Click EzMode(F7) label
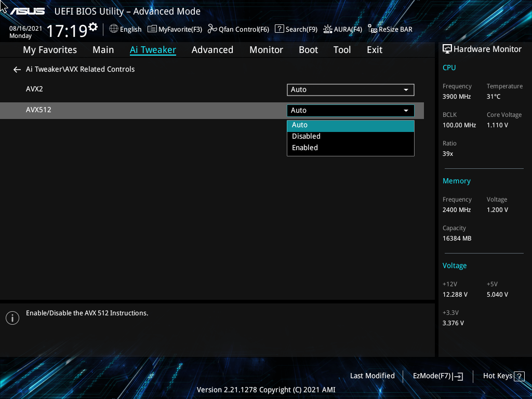The width and height of the screenshot is (532, 399). click(432, 376)
